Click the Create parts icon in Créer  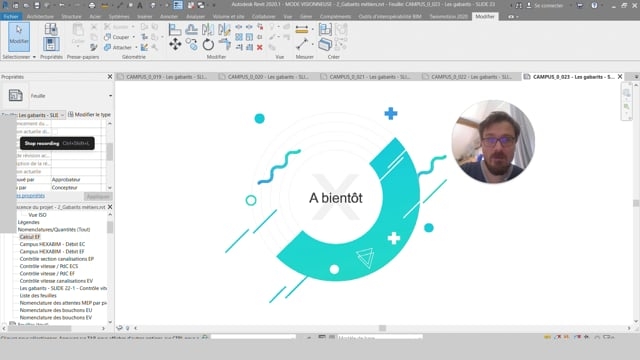tap(325, 44)
